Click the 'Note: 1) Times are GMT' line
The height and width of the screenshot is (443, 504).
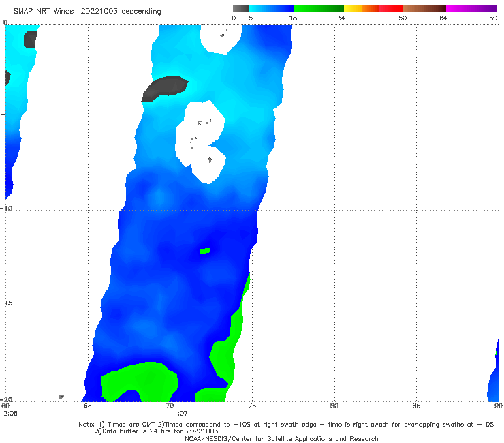[x=286, y=425]
